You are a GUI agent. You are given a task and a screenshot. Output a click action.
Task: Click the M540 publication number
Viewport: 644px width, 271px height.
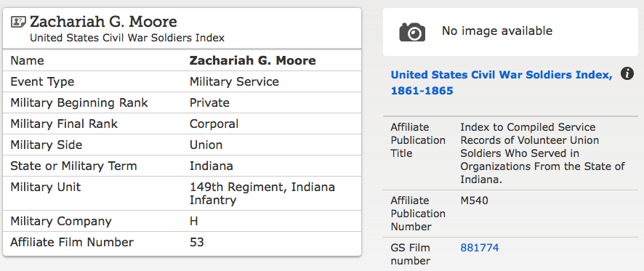click(475, 201)
